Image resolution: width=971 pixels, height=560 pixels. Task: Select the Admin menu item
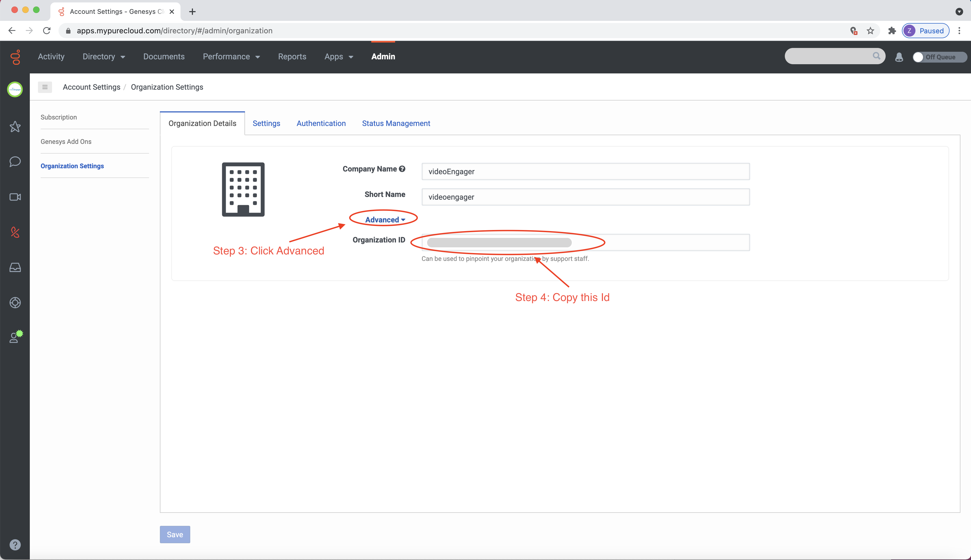point(383,57)
